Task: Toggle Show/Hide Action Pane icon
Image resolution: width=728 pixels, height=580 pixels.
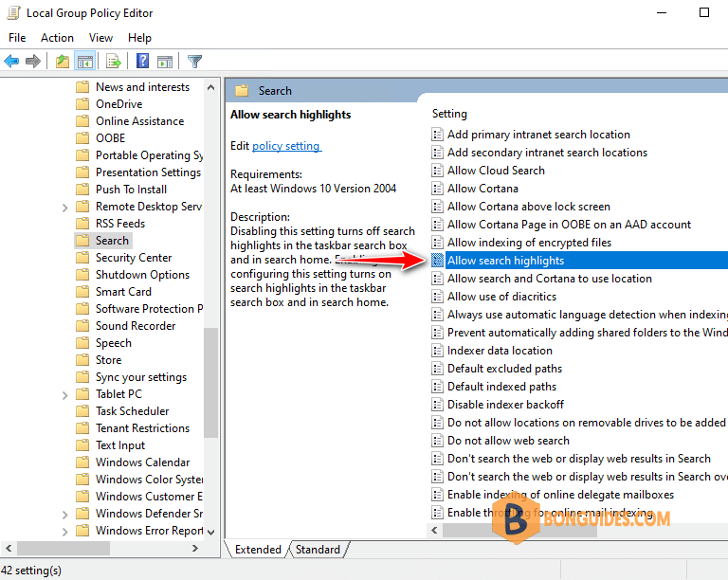Action: click(165, 61)
